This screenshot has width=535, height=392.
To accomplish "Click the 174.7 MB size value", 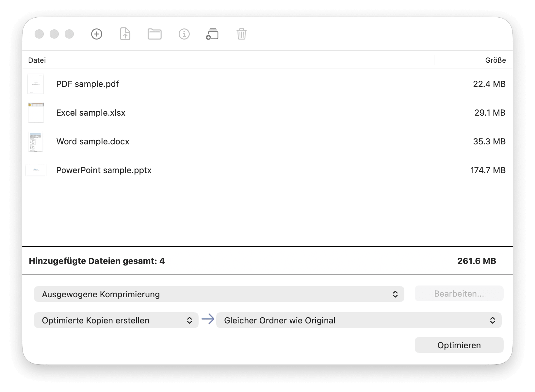I will [488, 170].
